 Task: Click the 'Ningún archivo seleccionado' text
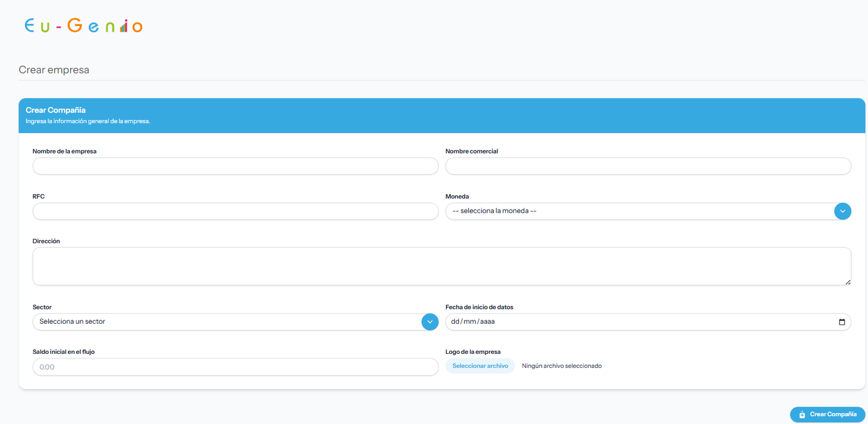(562, 366)
